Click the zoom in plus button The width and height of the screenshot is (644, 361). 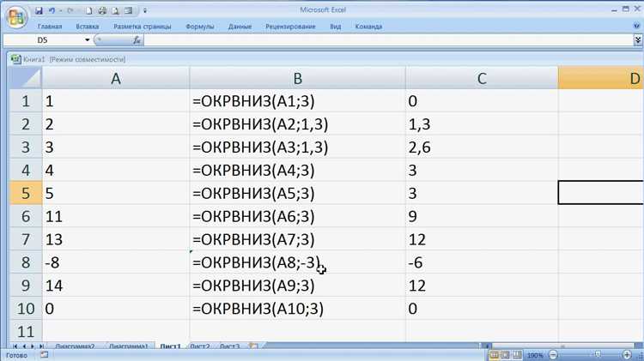pyautogui.click(x=627, y=355)
